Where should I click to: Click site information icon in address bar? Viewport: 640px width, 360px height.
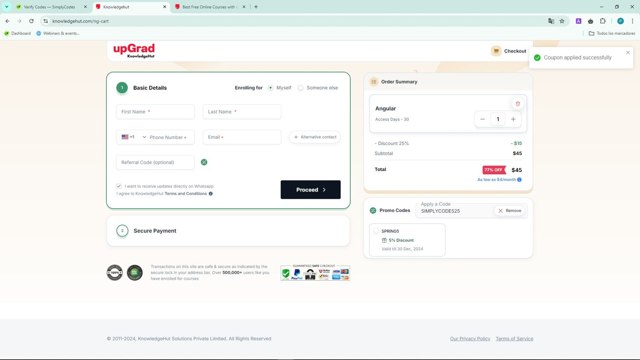46,21
